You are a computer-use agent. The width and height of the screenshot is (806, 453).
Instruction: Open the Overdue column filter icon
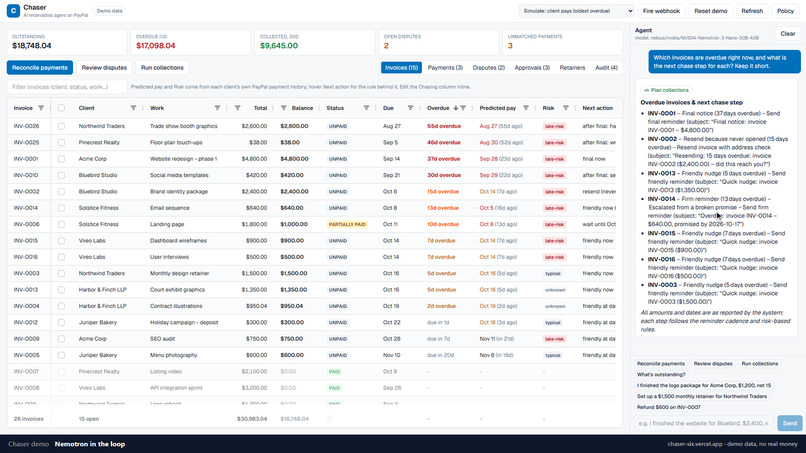(x=463, y=108)
